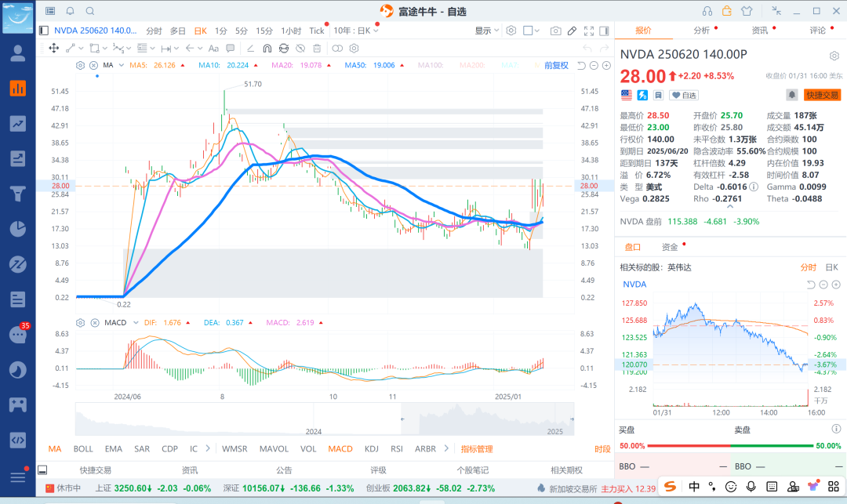Hide drawings with the crossed eye icon
This screenshot has height=504, width=847.
coord(300,48)
